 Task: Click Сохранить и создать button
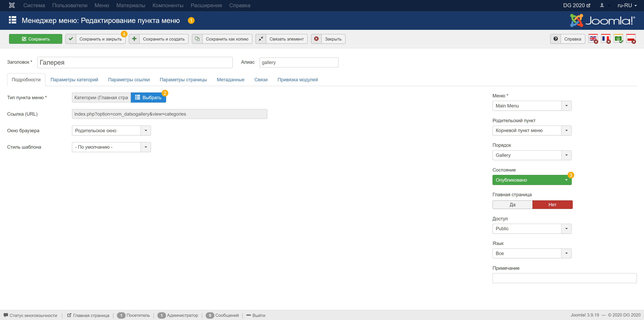tap(159, 39)
